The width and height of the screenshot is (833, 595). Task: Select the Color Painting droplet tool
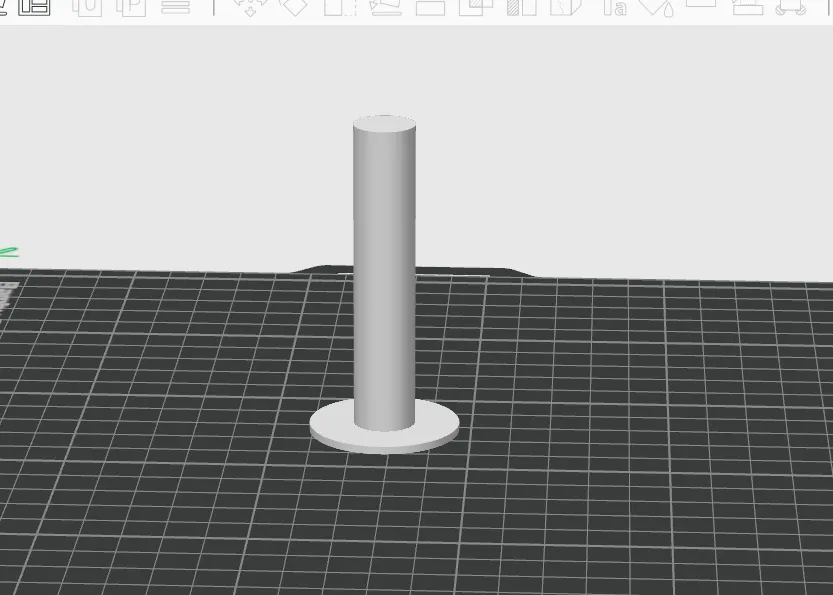point(657,7)
